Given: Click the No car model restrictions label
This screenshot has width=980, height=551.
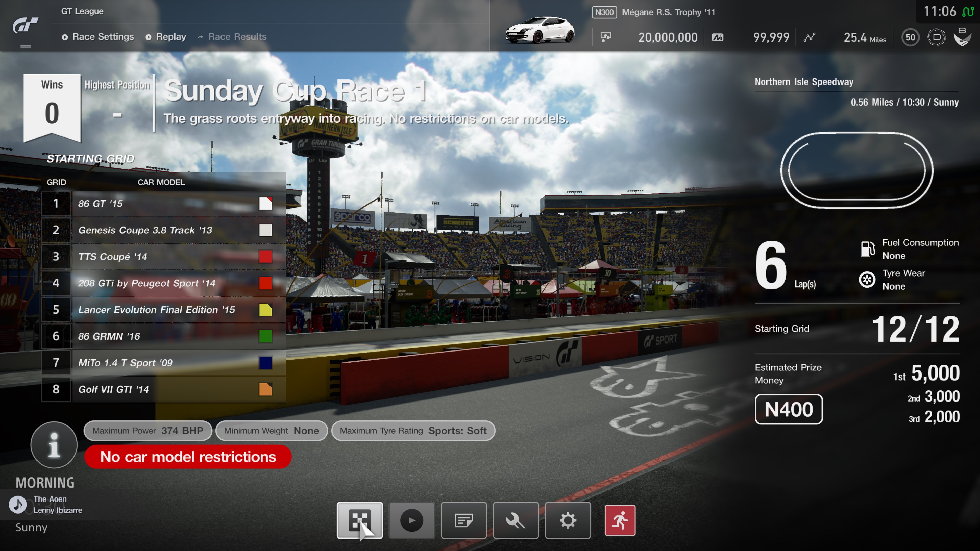Looking at the screenshot, I should (188, 457).
